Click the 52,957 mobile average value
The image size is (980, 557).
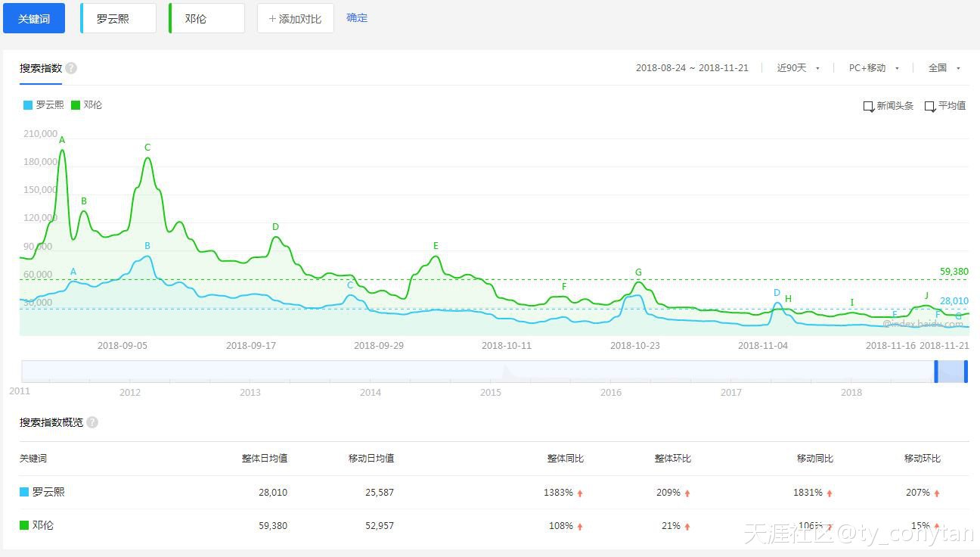pyautogui.click(x=379, y=526)
